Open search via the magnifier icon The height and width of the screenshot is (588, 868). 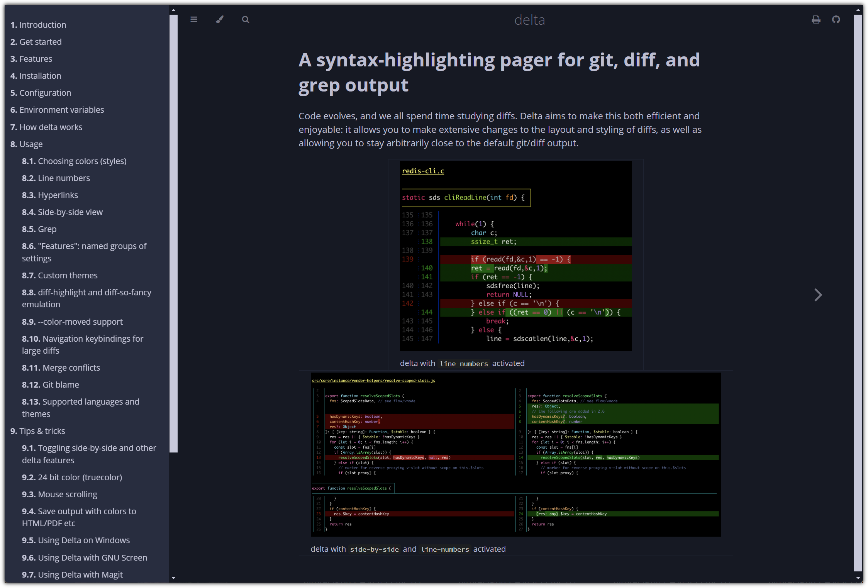(246, 20)
